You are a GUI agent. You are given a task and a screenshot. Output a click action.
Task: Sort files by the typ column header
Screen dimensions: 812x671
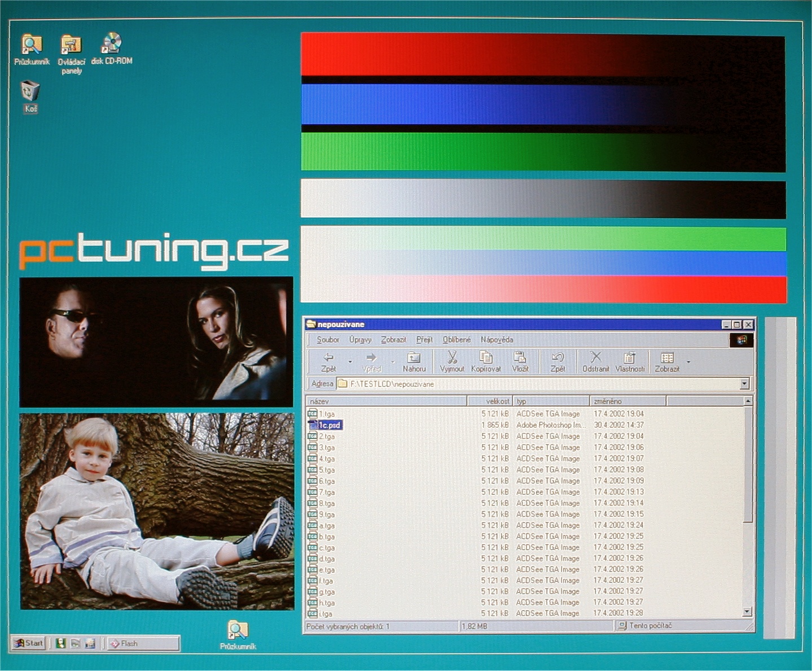coord(551,401)
